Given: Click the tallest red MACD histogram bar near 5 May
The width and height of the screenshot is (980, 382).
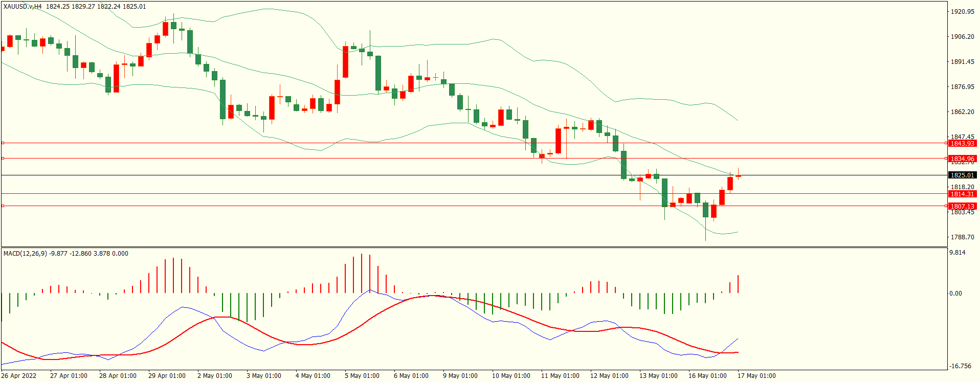Looking at the screenshot, I should pyautogui.click(x=362, y=273).
